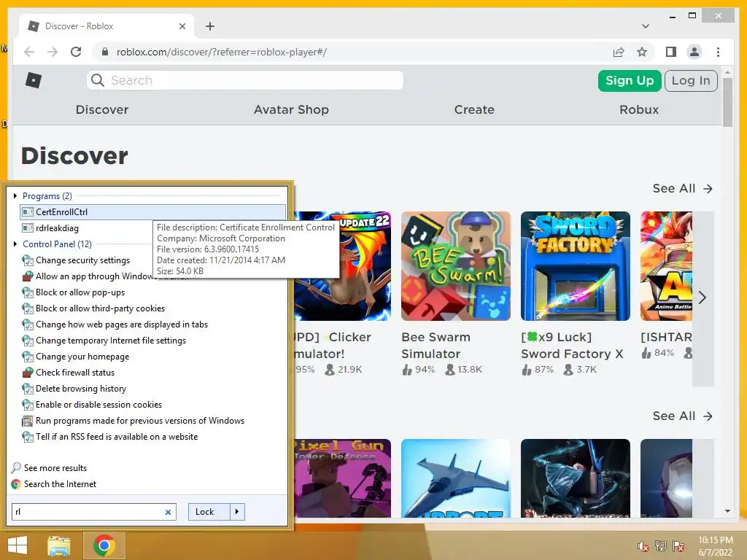This screenshot has height=560, width=747.
Task: Click the green Sign Up button
Action: coord(630,80)
